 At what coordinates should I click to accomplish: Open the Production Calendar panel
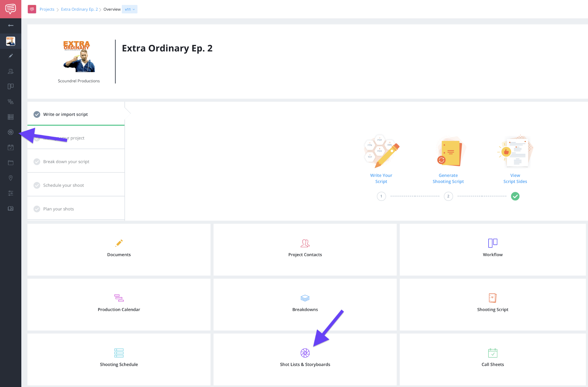tap(119, 302)
